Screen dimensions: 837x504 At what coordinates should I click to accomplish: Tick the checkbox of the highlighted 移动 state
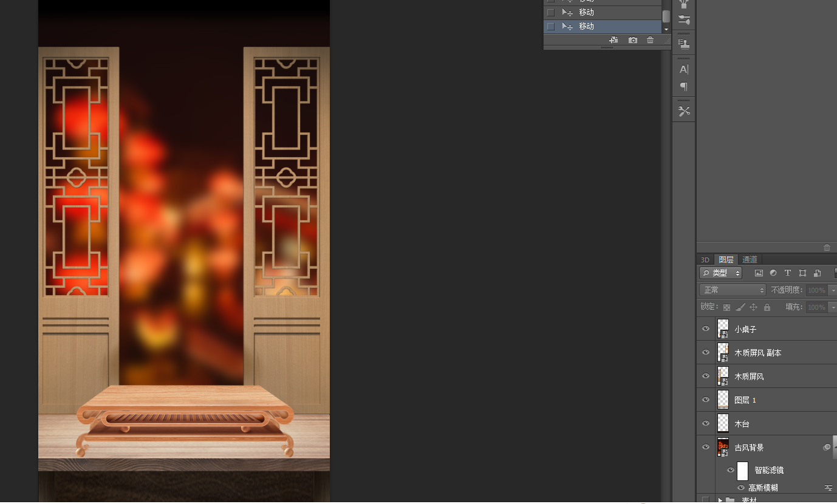[x=551, y=26]
